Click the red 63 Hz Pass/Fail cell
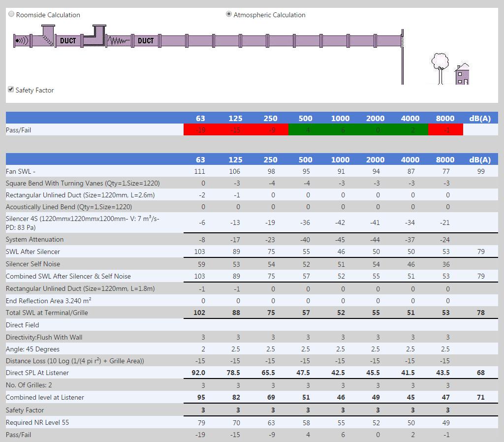The height and width of the screenshot is (442, 504). [x=200, y=130]
